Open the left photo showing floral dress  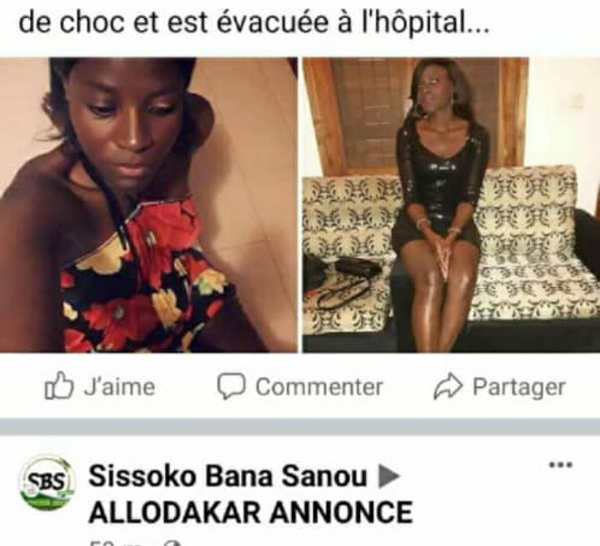[x=148, y=205]
